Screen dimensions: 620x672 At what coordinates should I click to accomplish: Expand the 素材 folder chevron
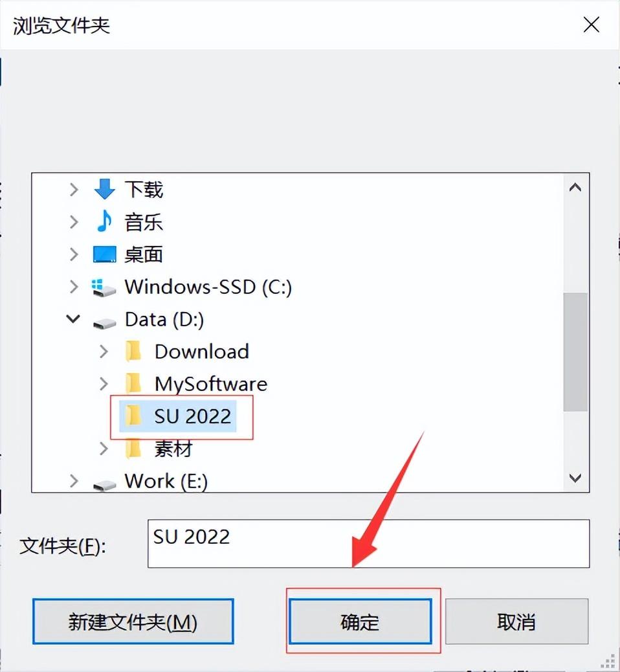point(104,448)
